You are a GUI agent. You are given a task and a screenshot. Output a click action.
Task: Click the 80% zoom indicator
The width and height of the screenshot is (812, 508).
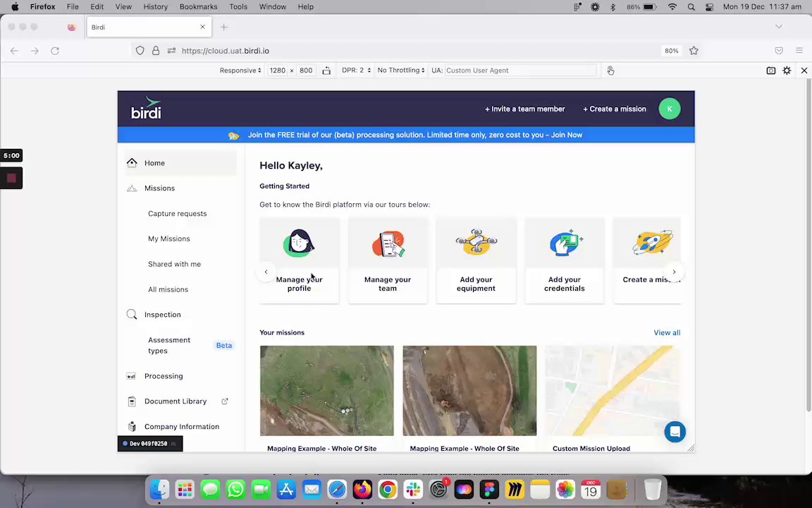coord(672,51)
